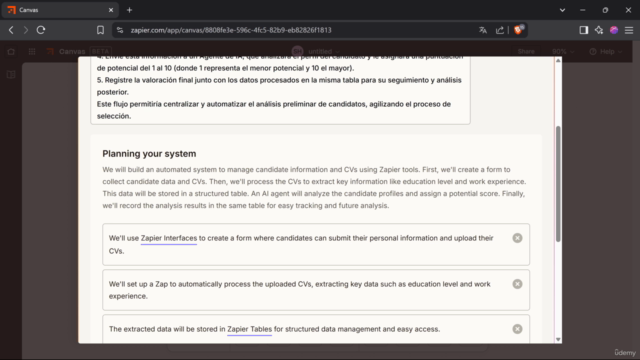Open the browser main menu
Screen dimensions: 640x360
pyautogui.click(x=629, y=30)
